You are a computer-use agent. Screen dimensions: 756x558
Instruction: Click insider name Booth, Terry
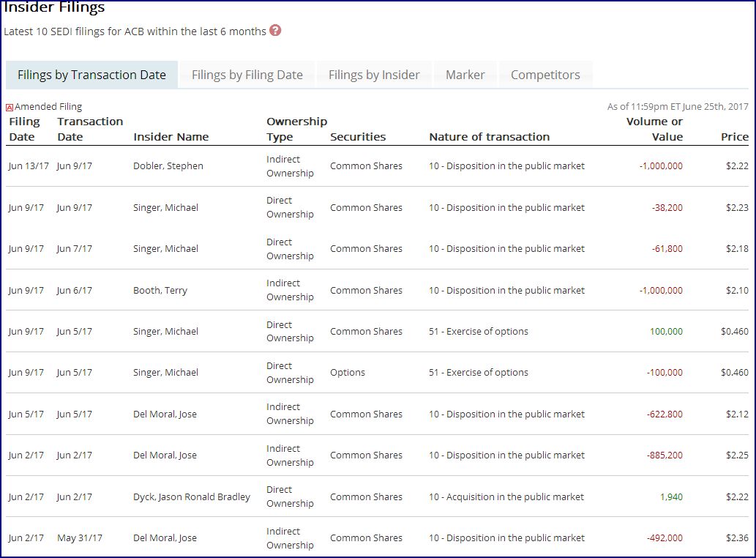[160, 291]
